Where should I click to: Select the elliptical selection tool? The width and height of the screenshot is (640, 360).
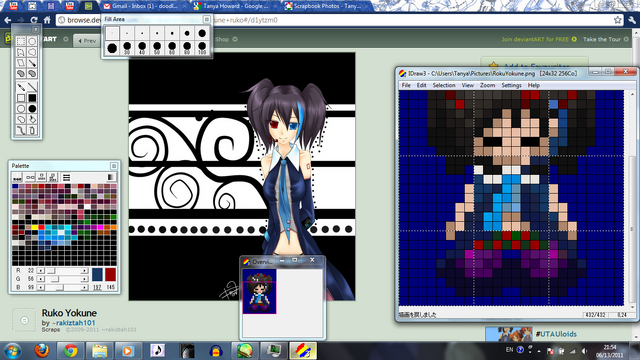(x=32, y=41)
